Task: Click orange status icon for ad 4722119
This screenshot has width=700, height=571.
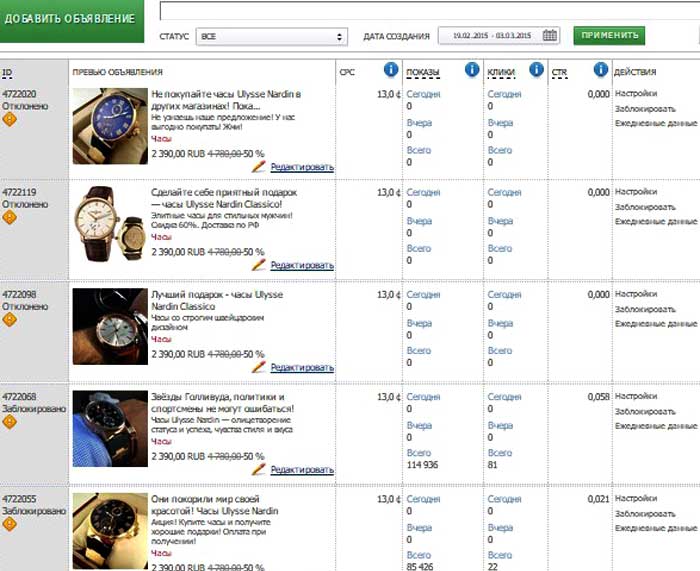Action: 9,217
